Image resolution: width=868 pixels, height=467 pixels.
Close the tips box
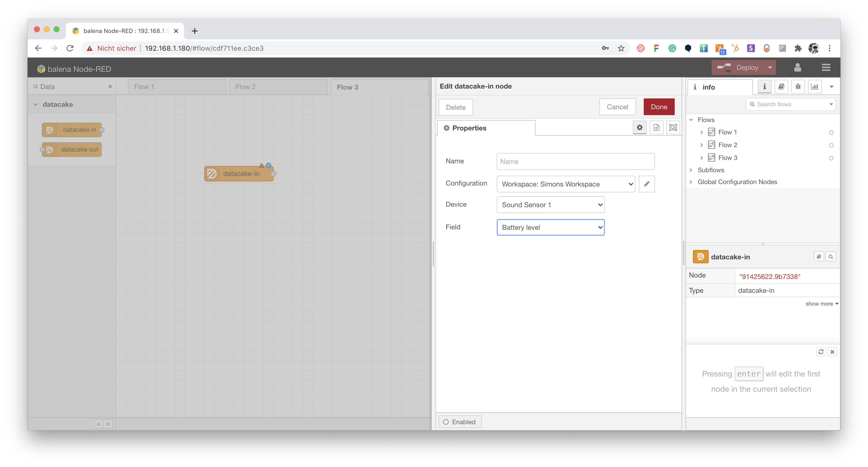click(832, 352)
